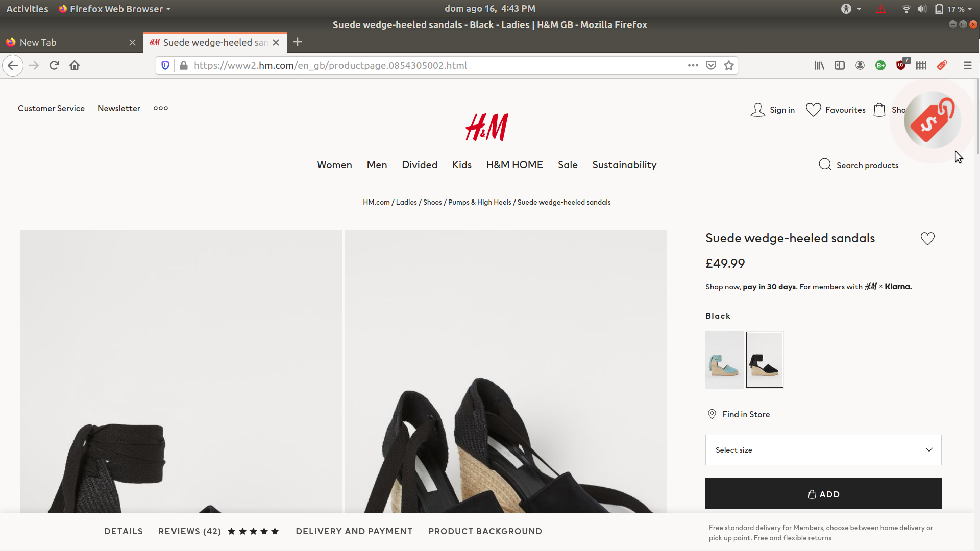Image resolution: width=980 pixels, height=551 pixels.
Task: Click the tracking protection shield icon
Action: (165, 65)
